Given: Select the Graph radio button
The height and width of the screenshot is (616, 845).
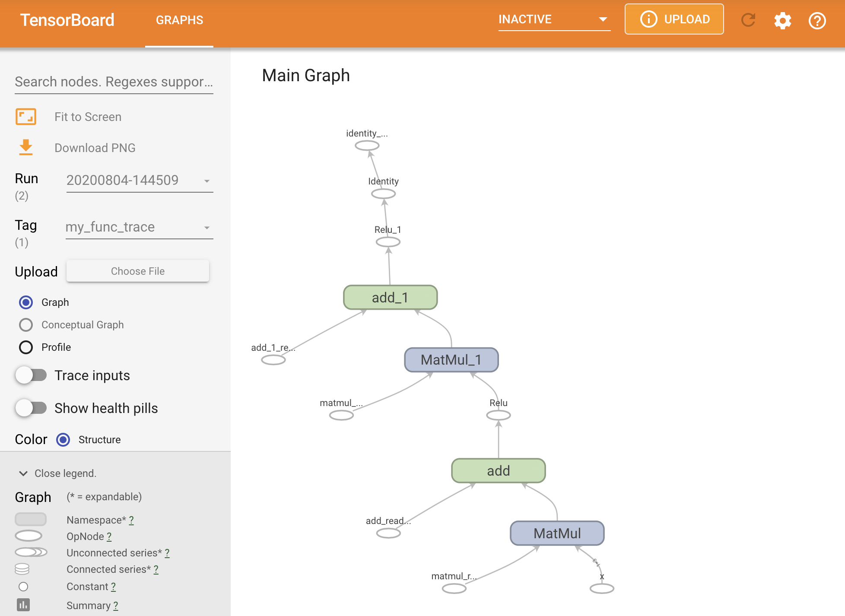Looking at the screenshot, I should [x=26, y=302].
